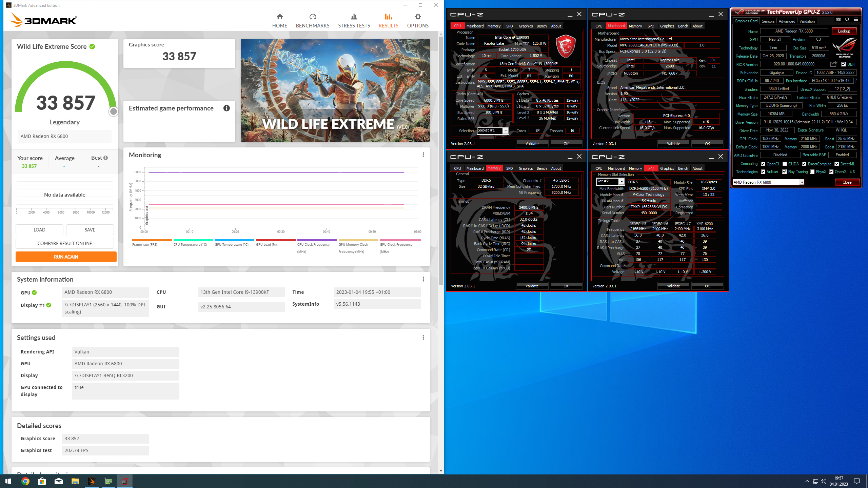Toggle the UEFI checkbox in GPU-Z
The width and height of the screenshot is (868, 488).
843,64
